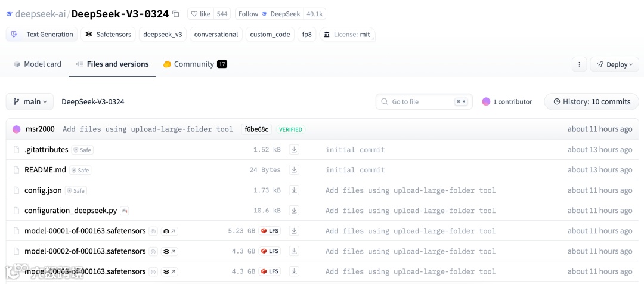Switch to the Model card tab
Viewport: 644px width, 284px height.
pos(38,64)
